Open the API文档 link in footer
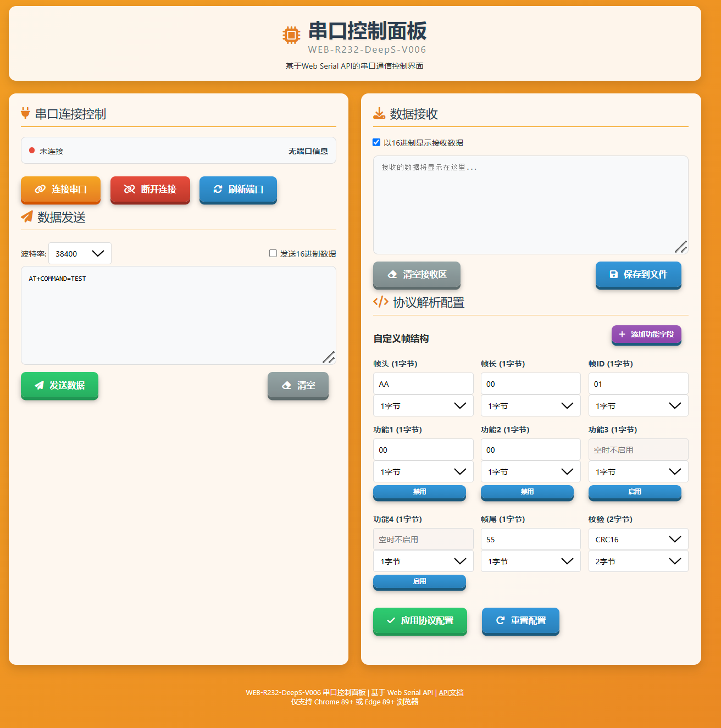Screen dimensions: 721x728 [x=451, y=692]
